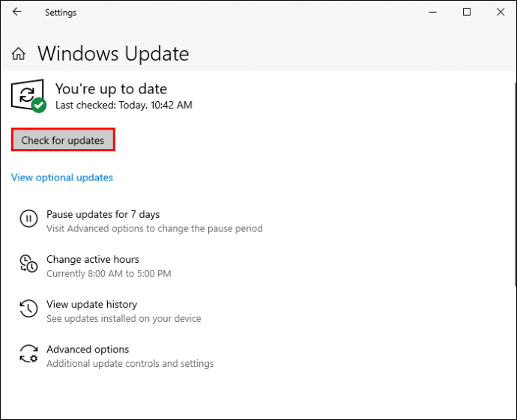517x420 pixels.
Task: Click 'You're up to date' heading
Action: tap(111, 89)
